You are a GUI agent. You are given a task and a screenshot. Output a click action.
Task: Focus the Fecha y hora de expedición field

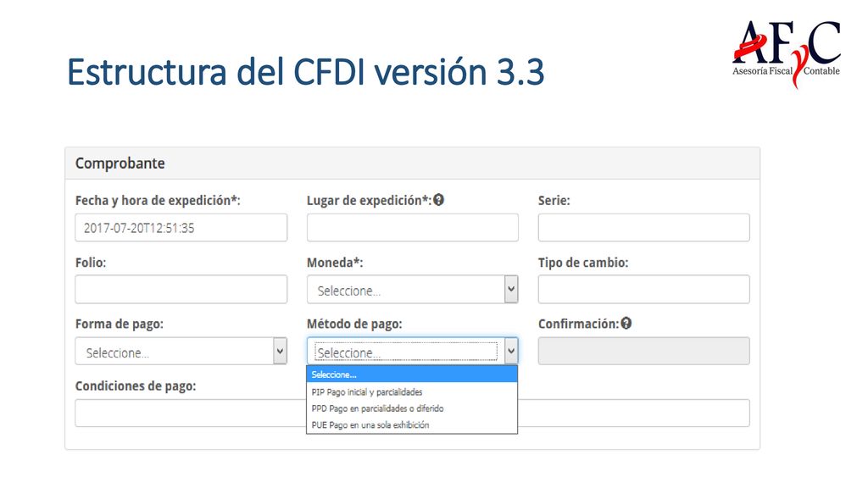tap(181, 227)
